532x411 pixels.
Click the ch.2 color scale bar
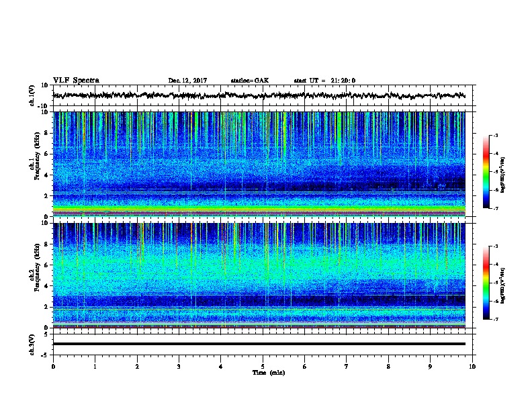click(486, 283)
